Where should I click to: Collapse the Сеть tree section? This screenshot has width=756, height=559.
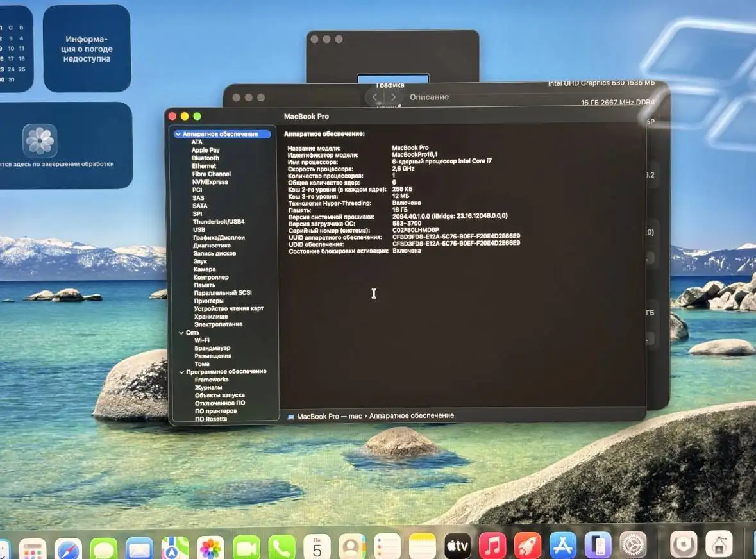pos(181,333)
